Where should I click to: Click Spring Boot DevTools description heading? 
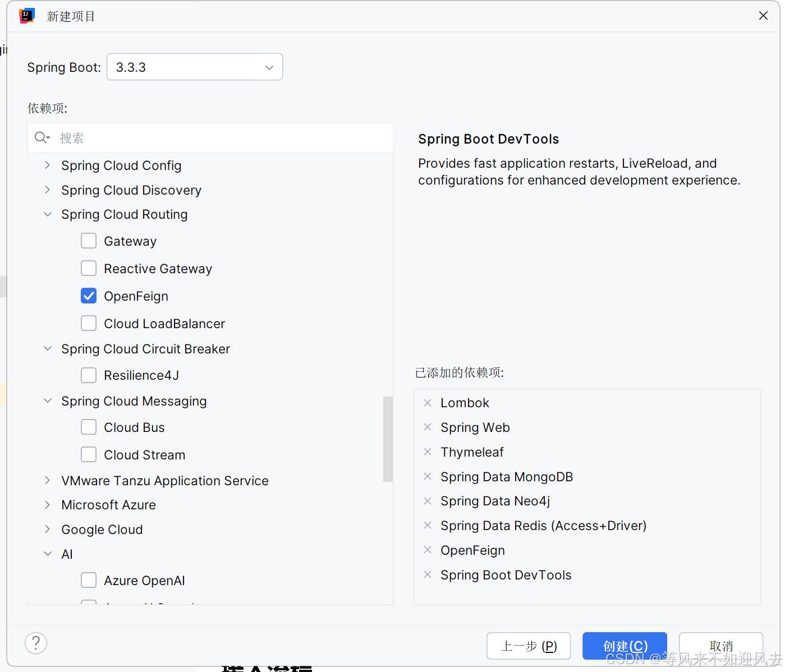(x=489, y=139)
